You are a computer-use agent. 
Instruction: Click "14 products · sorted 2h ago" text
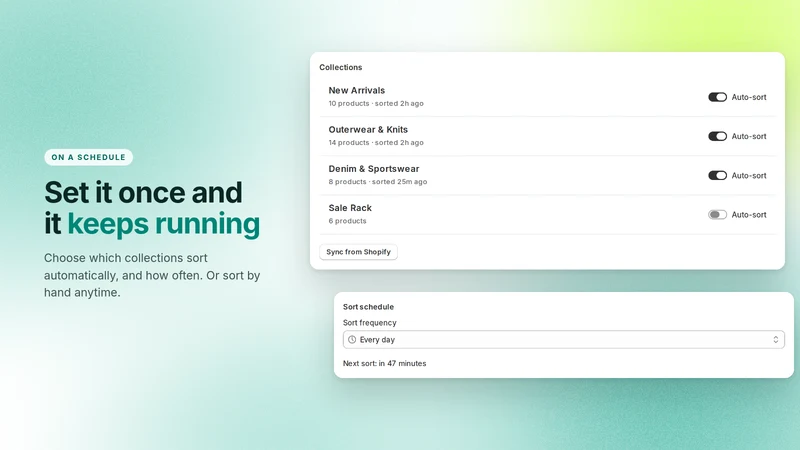(376, 143)
